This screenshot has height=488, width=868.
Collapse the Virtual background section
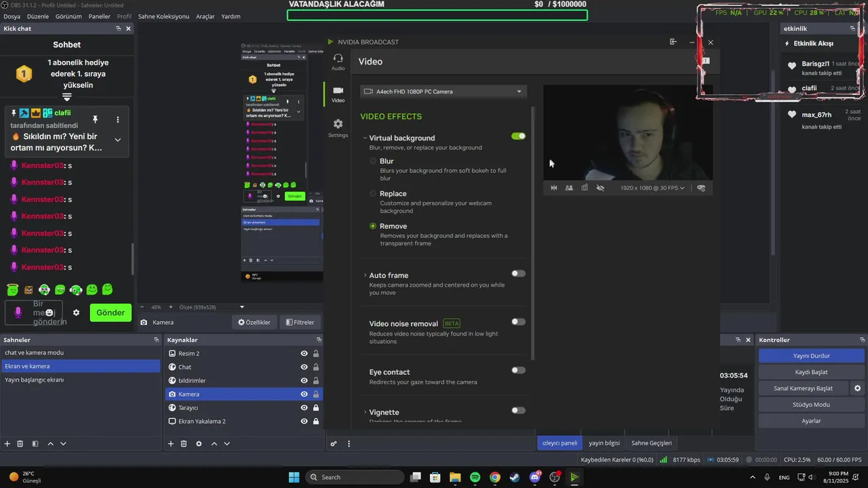[x=365, y=138]
